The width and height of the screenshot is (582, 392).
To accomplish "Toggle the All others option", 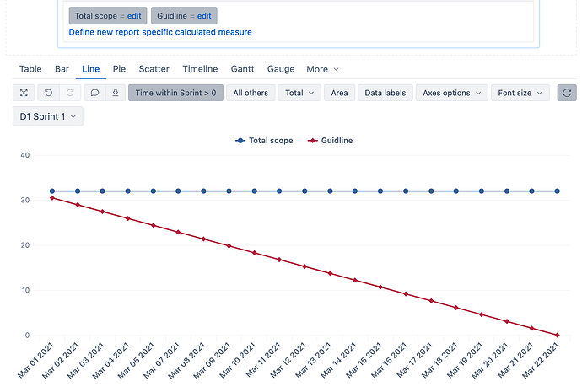I will pos(251,93).
